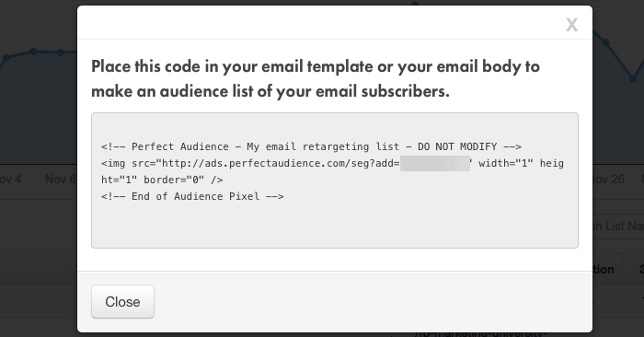Click the Nov 6 axis label
644x337 pixels.
coord(61,180)
